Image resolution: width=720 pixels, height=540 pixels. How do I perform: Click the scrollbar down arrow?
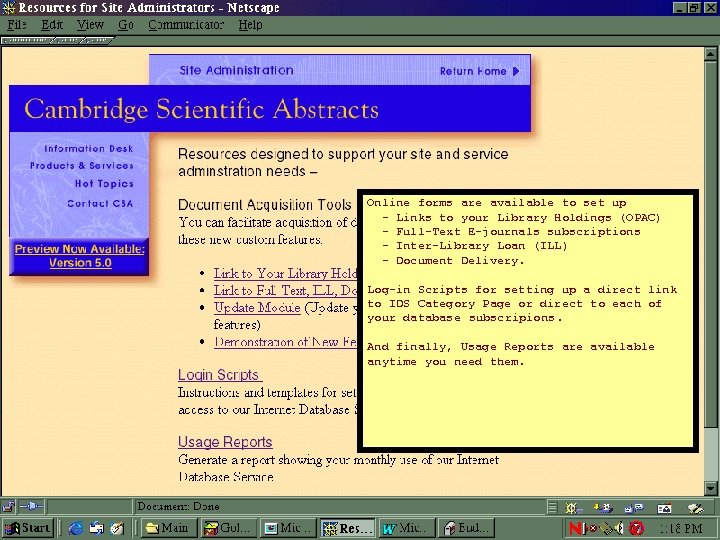point(710,488)
